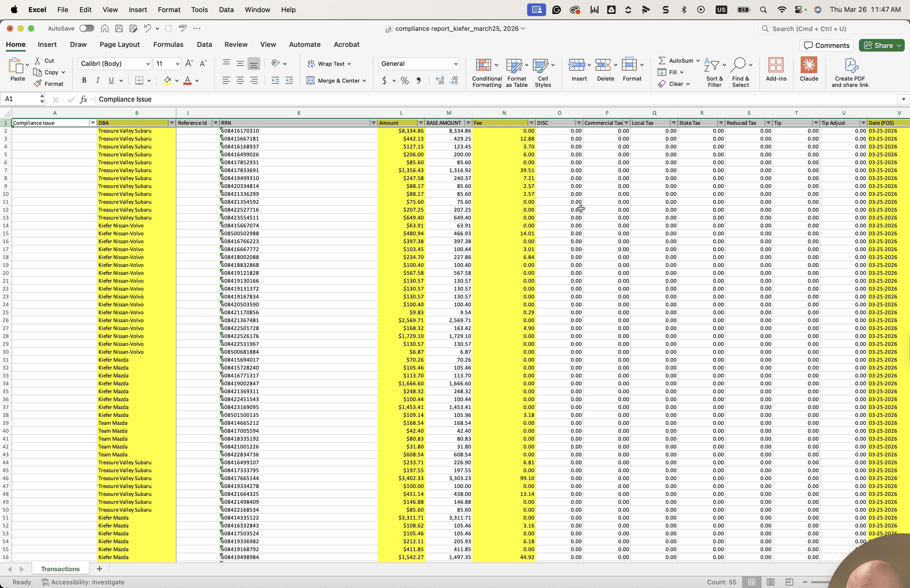Open the Formulas ribbon tab

168,45
